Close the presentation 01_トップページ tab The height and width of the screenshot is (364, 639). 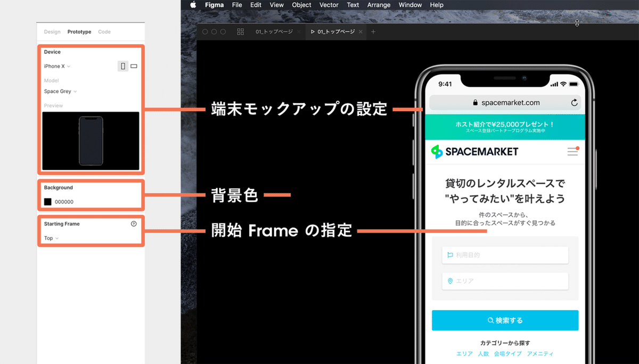[x=361, y=32]
